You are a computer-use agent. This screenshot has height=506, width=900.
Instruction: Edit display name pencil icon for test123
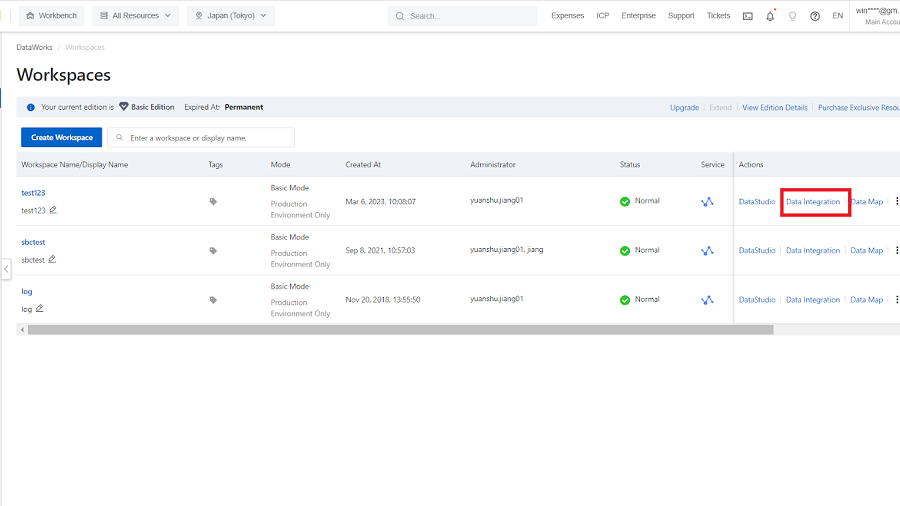click(x=53, y=210)
